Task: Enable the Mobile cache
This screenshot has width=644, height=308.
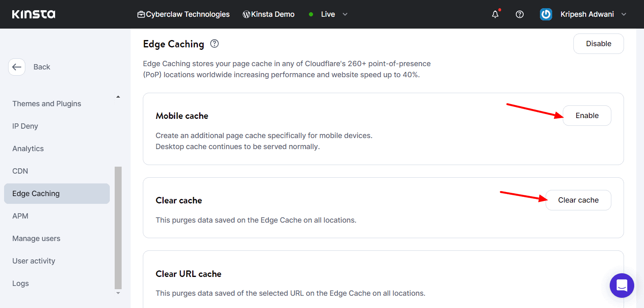Action: point(586,116)
